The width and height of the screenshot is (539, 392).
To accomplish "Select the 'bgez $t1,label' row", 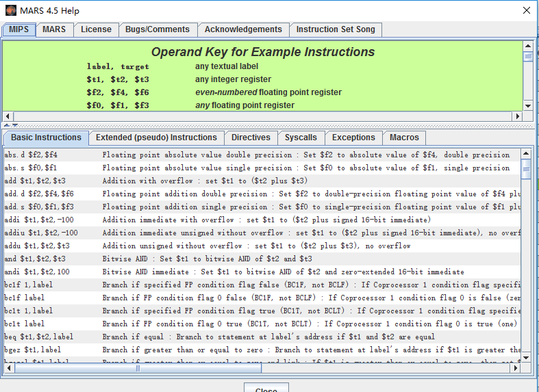I will [x=262, y=350].
